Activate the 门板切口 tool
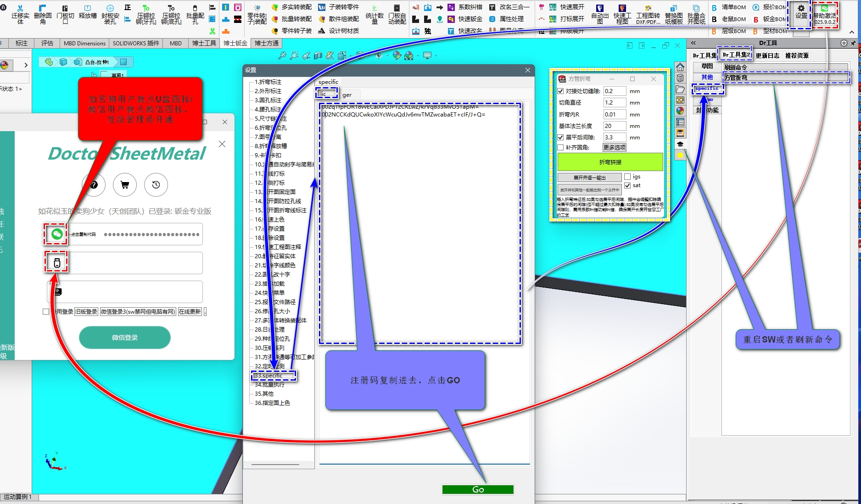 [x=65, y=14]
